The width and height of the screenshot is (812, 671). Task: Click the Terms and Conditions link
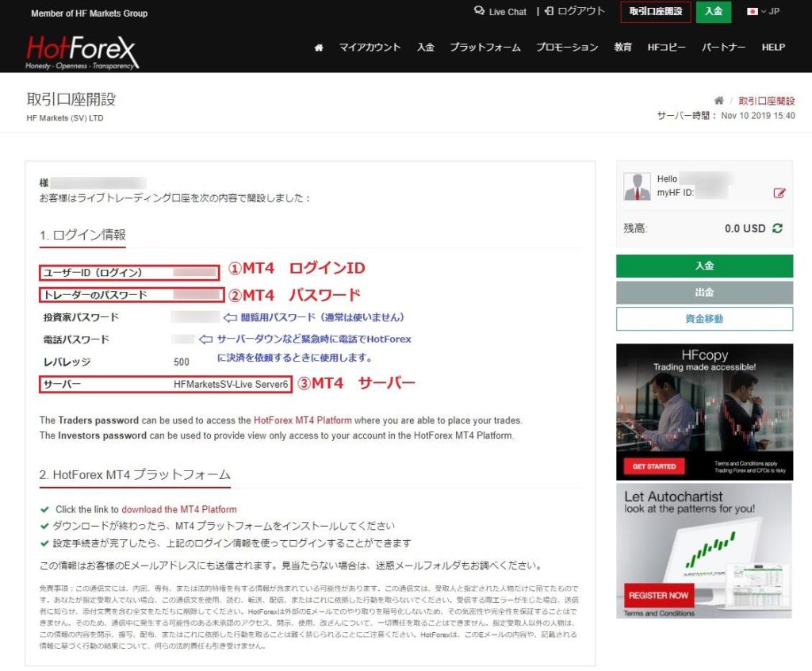tap(659, 613)
